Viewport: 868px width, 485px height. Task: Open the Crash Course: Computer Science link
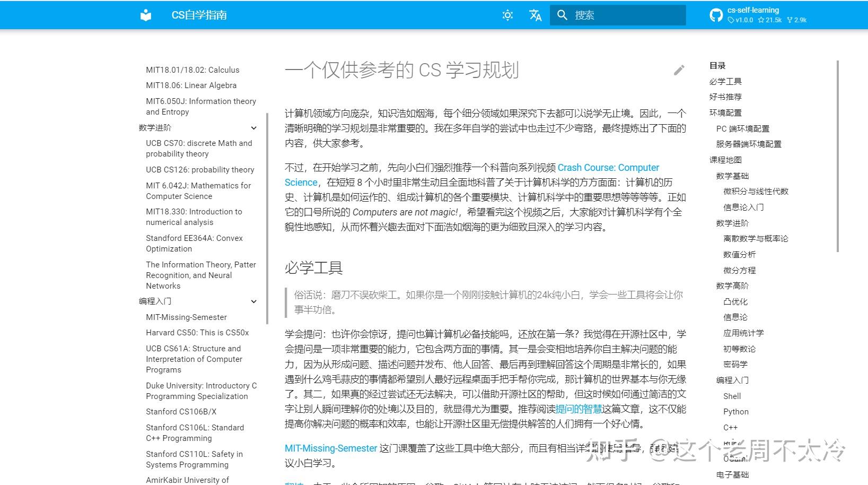click(608, 167)
